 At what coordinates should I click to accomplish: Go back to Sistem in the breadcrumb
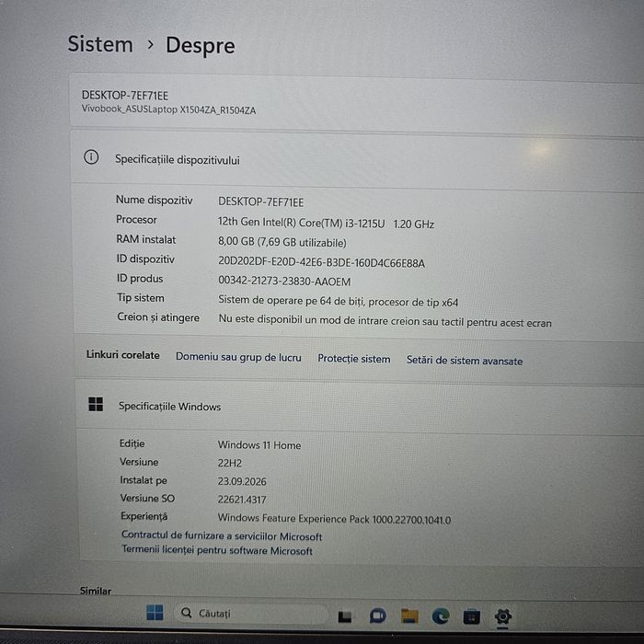[x=100, y=43]
